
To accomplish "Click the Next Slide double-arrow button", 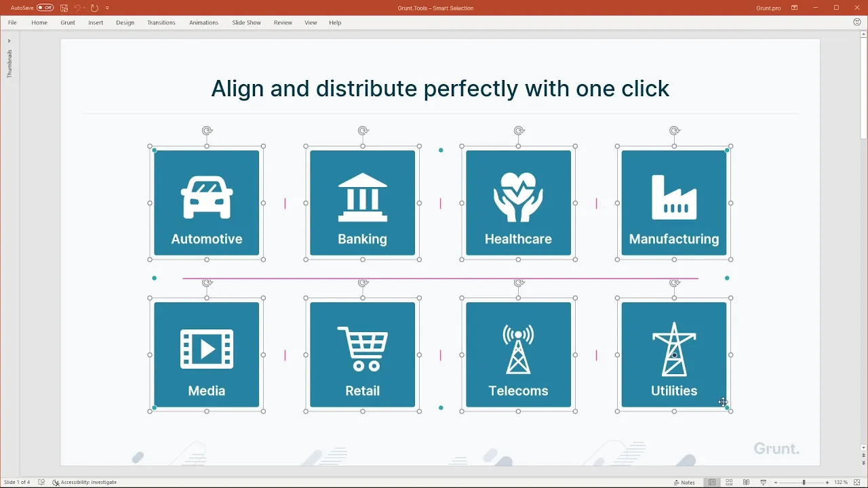I will [x=863, y=463].
